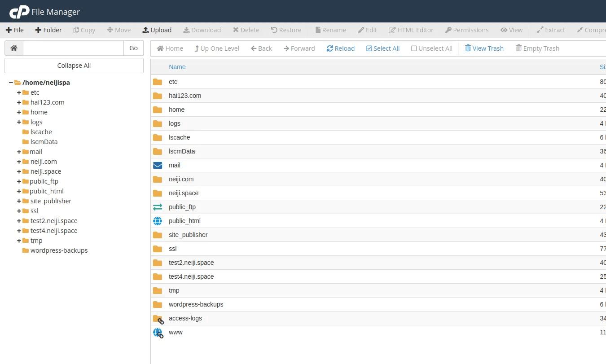Click the home icon beside the path field

[13, 48]
